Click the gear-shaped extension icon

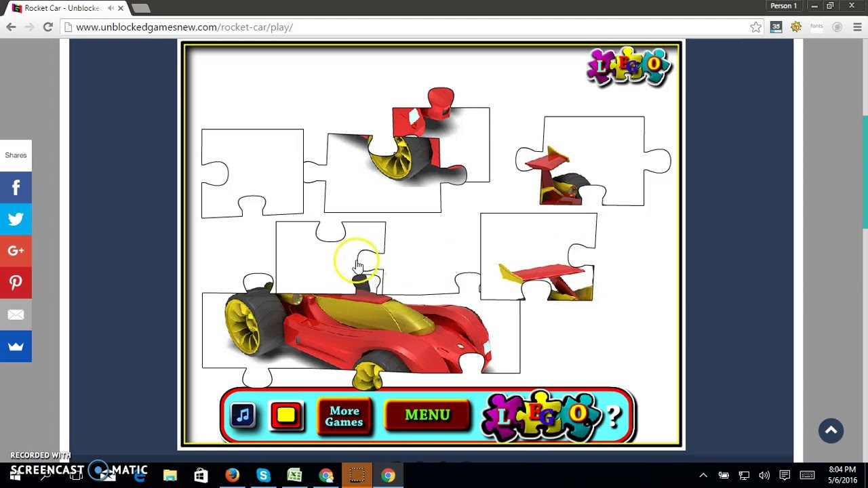[796, 27]
